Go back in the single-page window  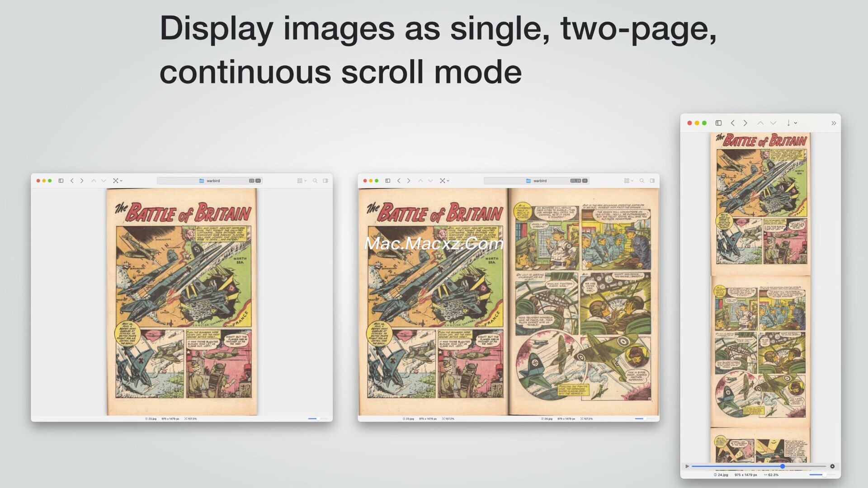72,181
